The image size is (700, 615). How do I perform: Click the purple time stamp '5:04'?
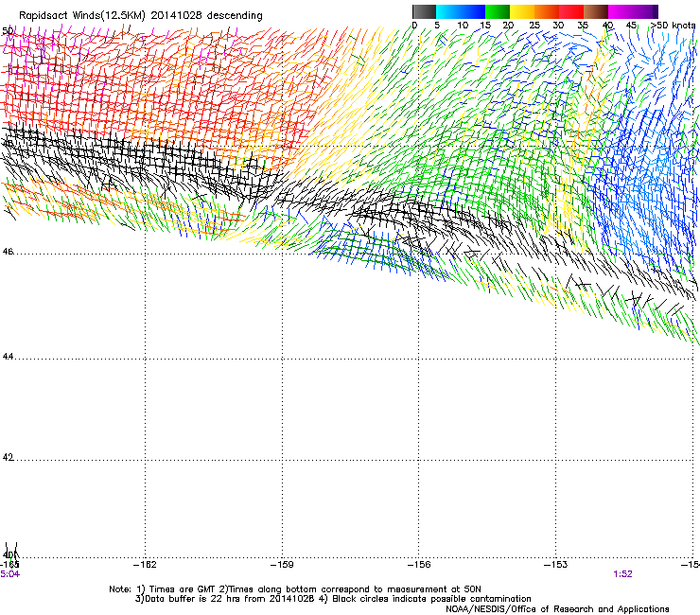tap(9, 574)
